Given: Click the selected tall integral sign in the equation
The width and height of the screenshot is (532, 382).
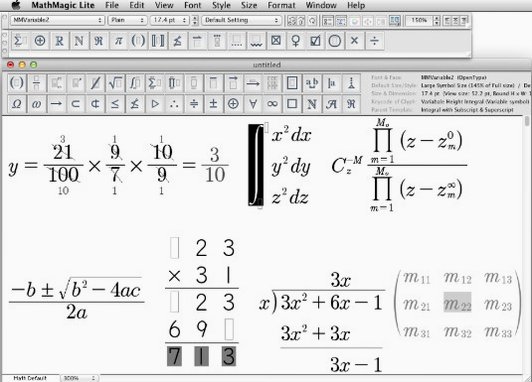Looking at the screenshot, I should coord(256,165).
